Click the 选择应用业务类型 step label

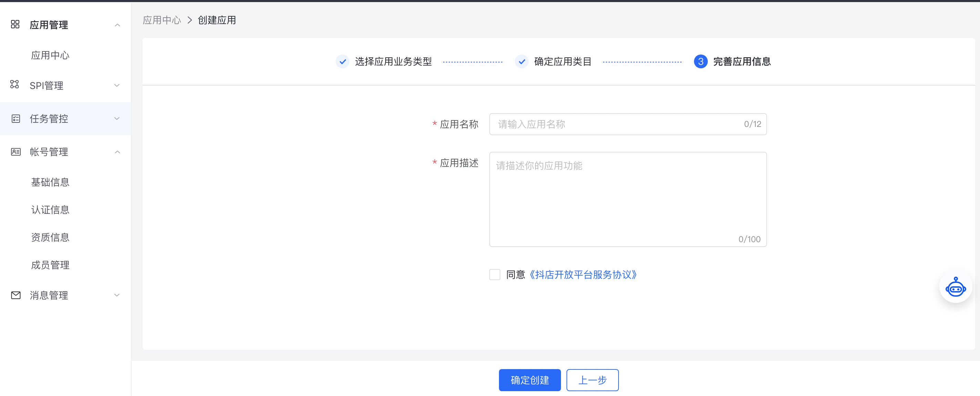pyautogui.click(x=394, y=61)
